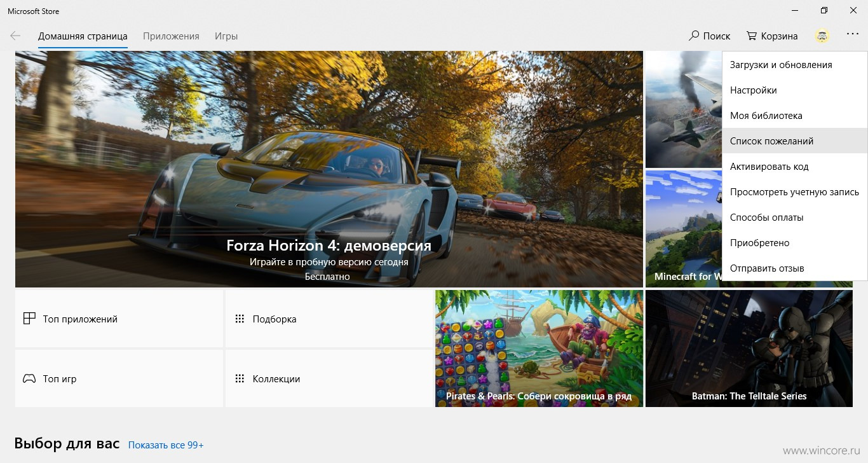868x463 pixels.
Task: Click the Показать все 99+ link
Action: [x=166, y=445]
